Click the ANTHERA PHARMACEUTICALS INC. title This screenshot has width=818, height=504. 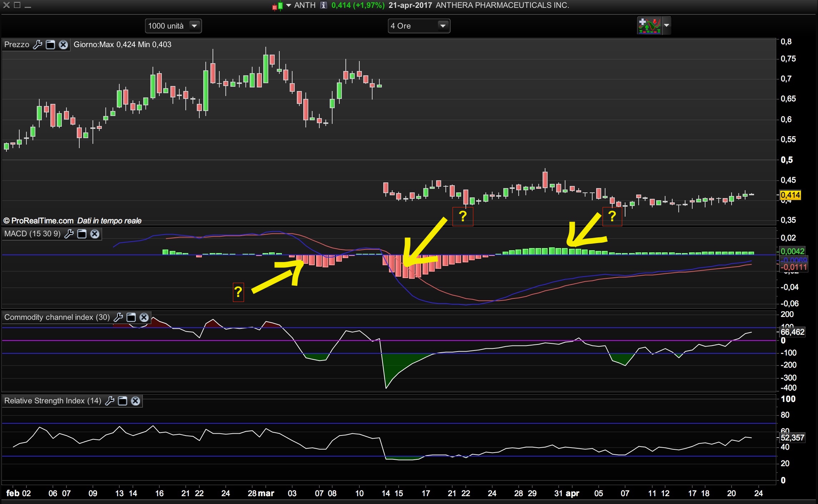point(502,5)
